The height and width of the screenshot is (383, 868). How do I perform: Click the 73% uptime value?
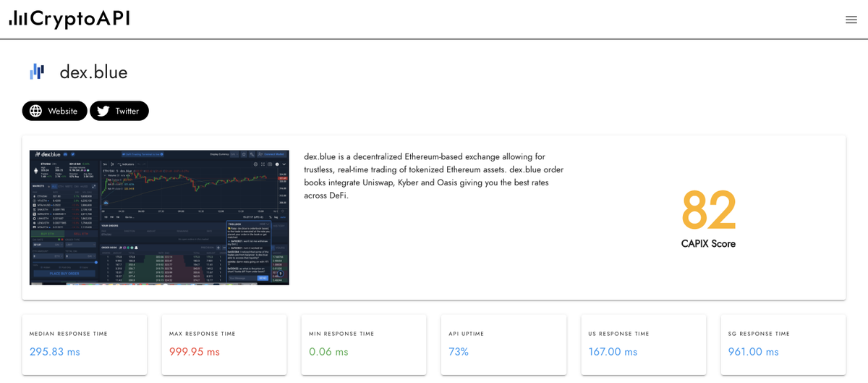[459, 352]
